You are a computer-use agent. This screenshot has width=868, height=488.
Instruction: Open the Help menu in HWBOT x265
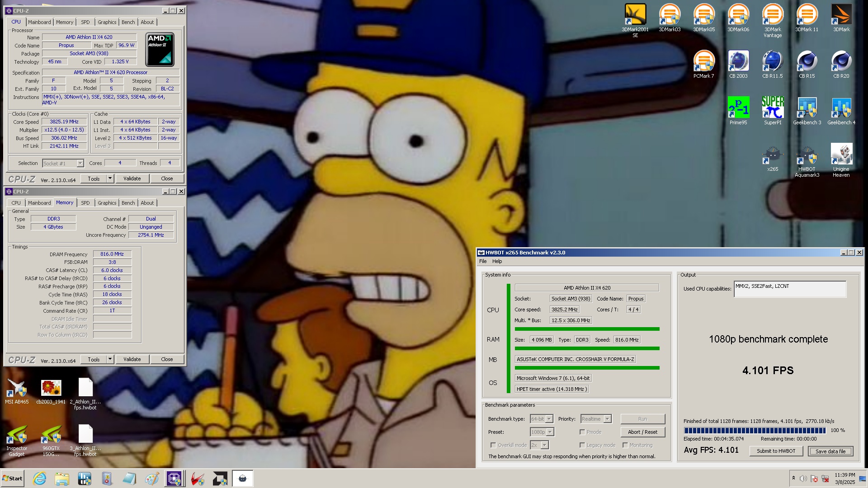pyautogui.click(x=497, y=261)
